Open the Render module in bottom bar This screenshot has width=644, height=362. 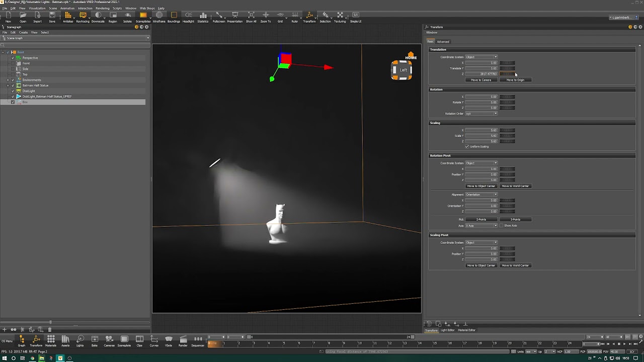pyautogui.click(x=183, y=341)
